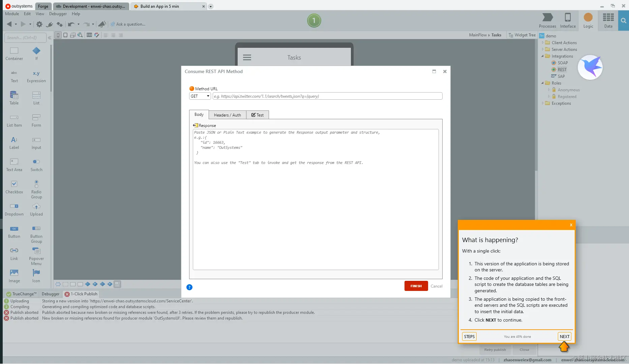Select the SOAP integration item

(560, 63)
